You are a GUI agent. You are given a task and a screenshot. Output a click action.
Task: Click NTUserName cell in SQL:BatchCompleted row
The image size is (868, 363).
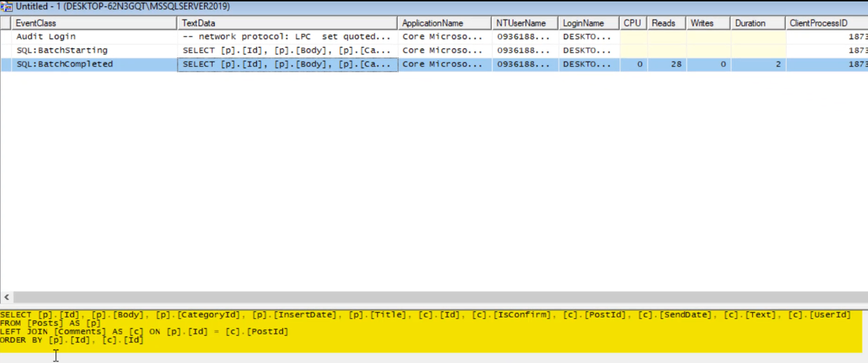click(x=526, y=64)
